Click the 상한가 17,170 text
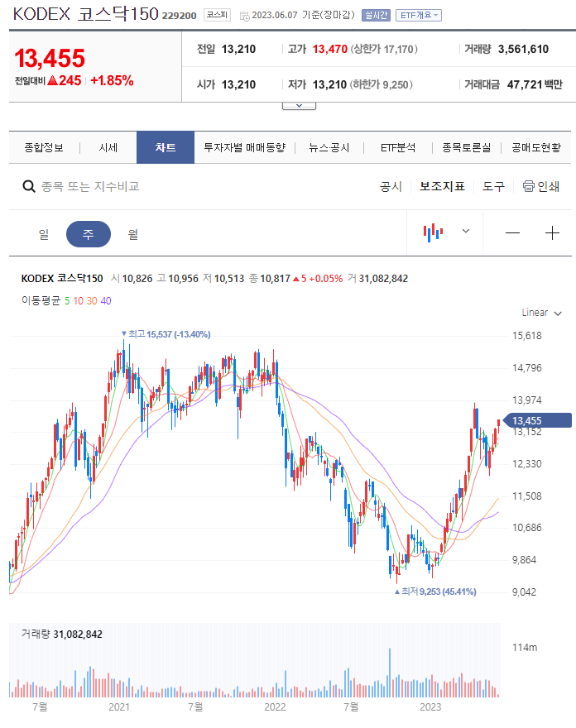The image size is (576, 728). tap(384, 49)
